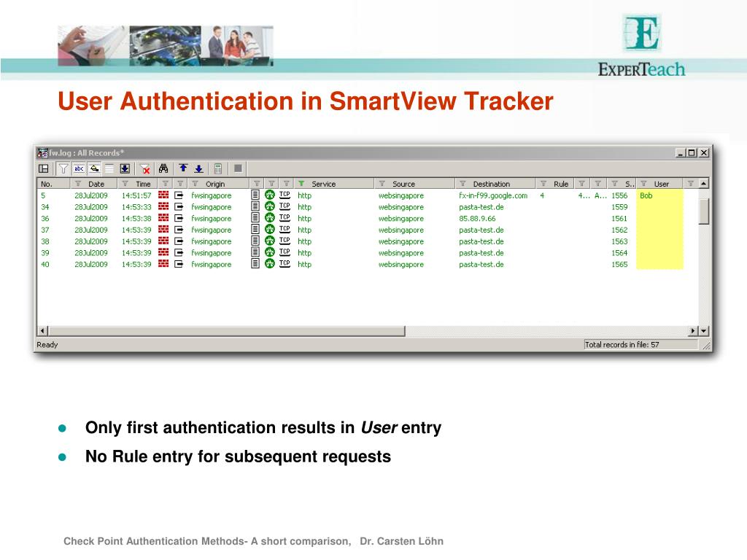Select the User cell 'Bob'
This screenshot has height=560, width=747.
coord(646,195)
